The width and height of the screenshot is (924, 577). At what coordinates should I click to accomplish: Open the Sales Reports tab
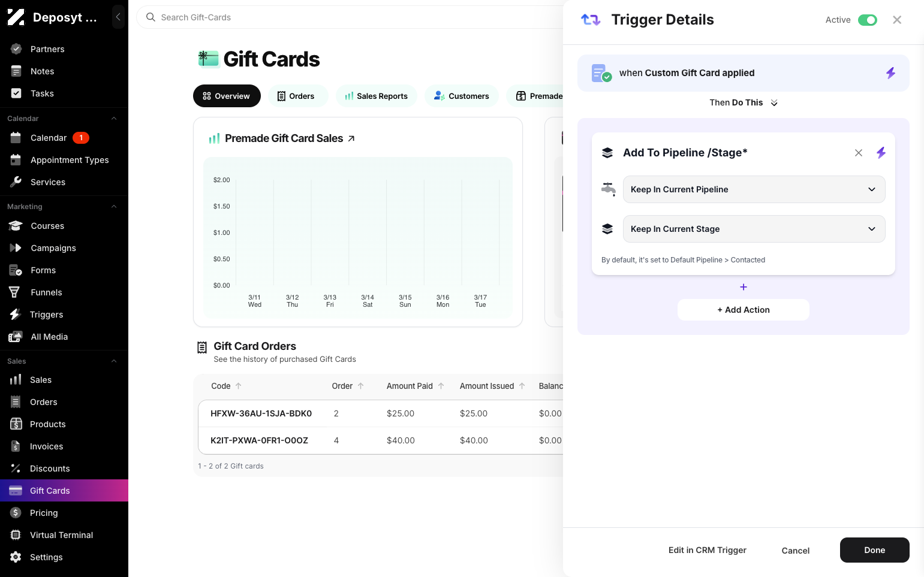point(377,96)
